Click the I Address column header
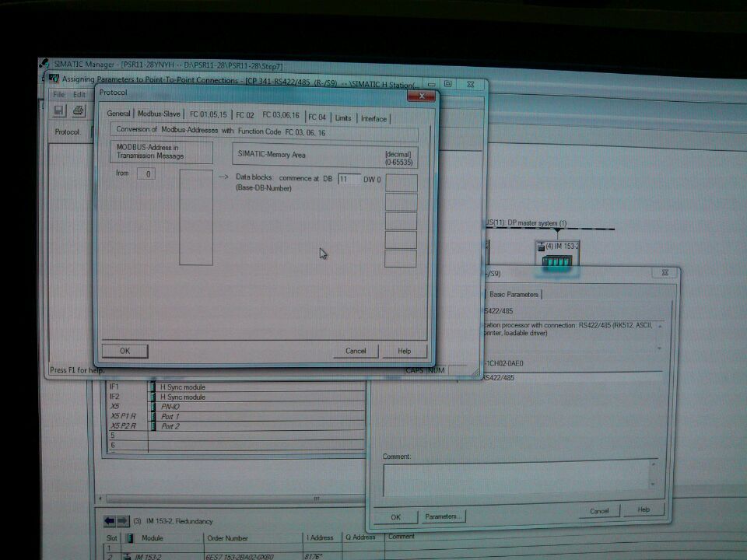The image size is (747, 560). tap(322, 537)
